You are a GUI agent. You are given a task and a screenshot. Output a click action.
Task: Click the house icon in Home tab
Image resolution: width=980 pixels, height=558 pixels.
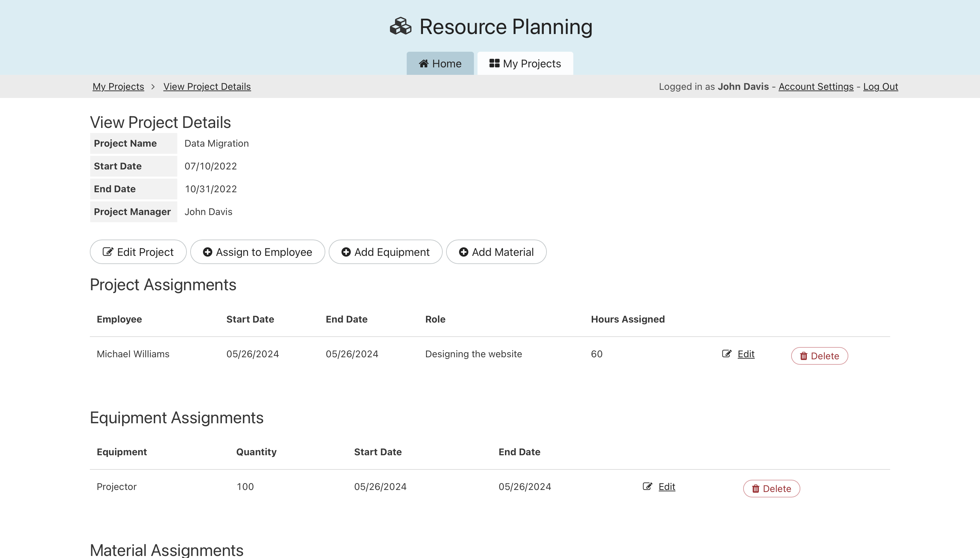(423, 64)
